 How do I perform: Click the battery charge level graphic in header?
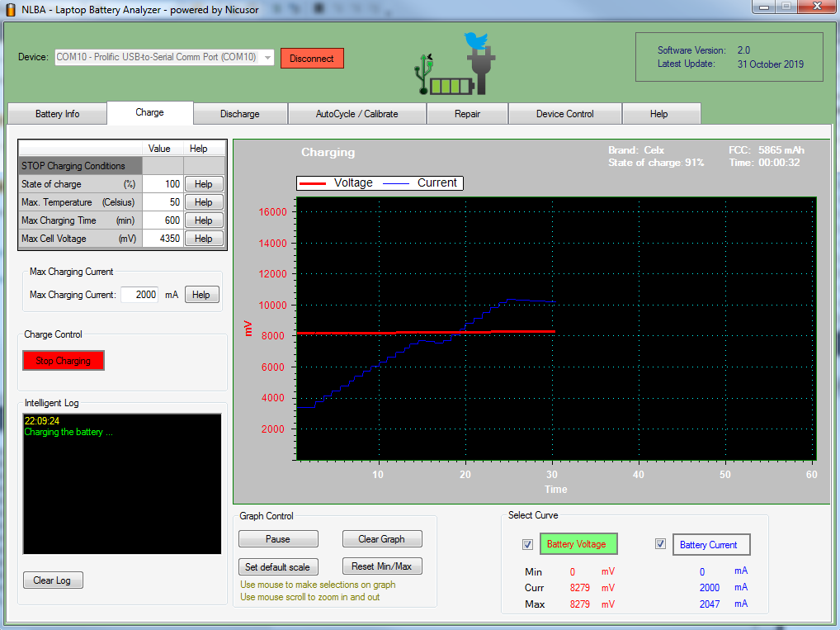click(x=451, y=86)
